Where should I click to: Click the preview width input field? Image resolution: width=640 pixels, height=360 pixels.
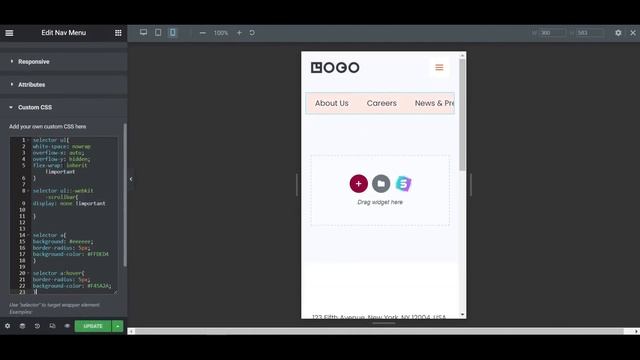552,33
